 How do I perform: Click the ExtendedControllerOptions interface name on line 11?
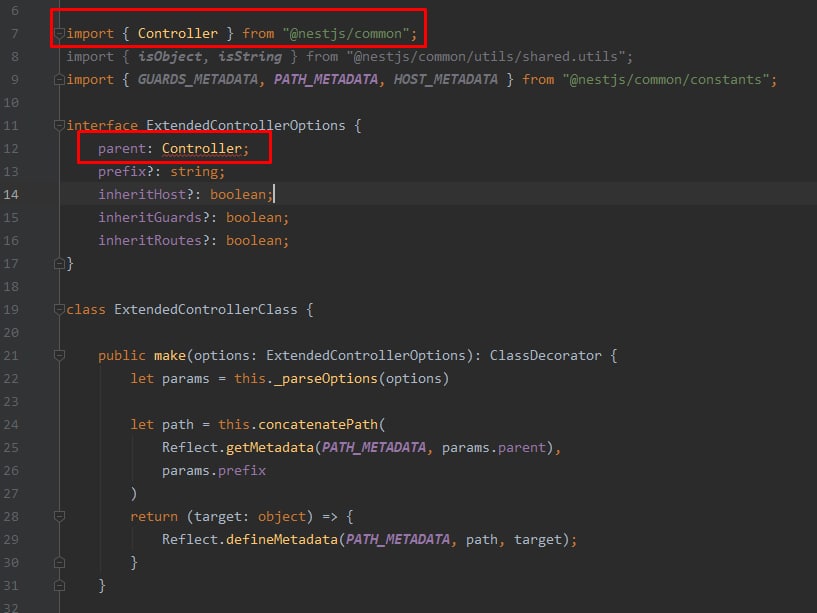click(245, 126)
